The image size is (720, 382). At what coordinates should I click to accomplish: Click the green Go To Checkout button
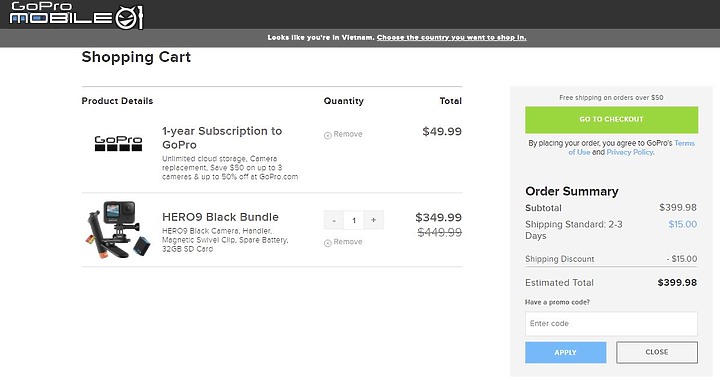[611, 119]
